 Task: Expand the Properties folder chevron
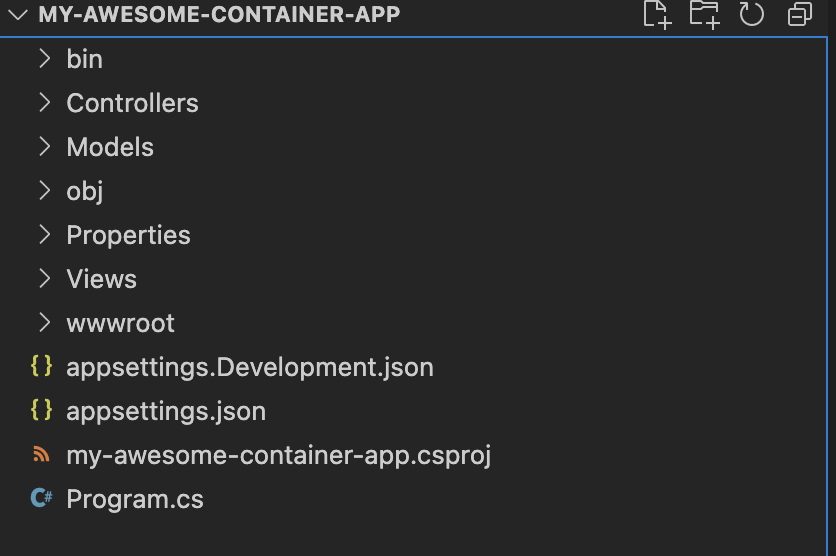click(x=45, y=235)
